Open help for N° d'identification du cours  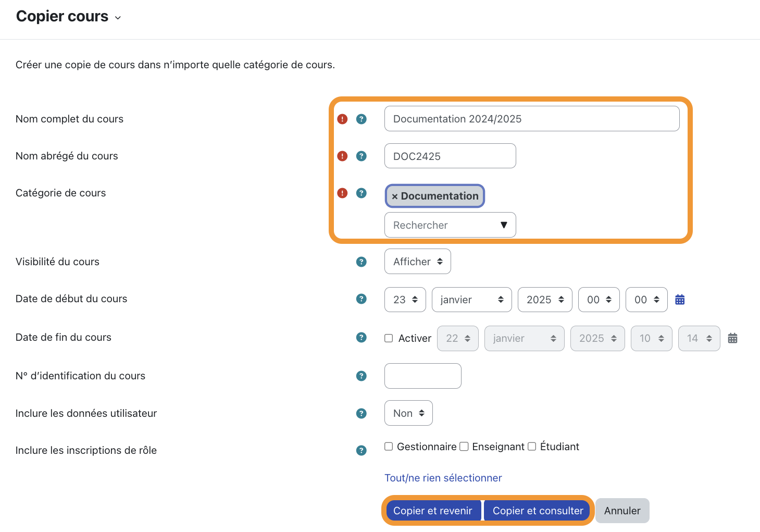tap(362, 376)
